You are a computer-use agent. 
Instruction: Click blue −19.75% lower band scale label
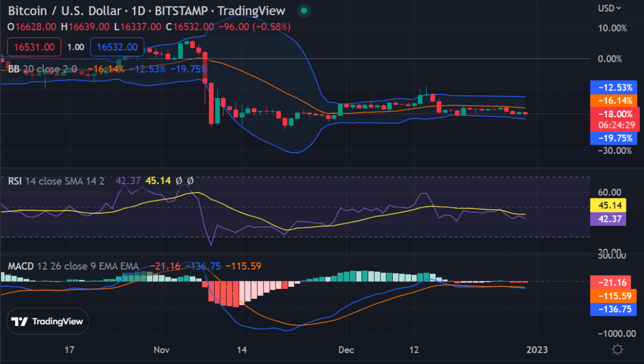(614, 138)
